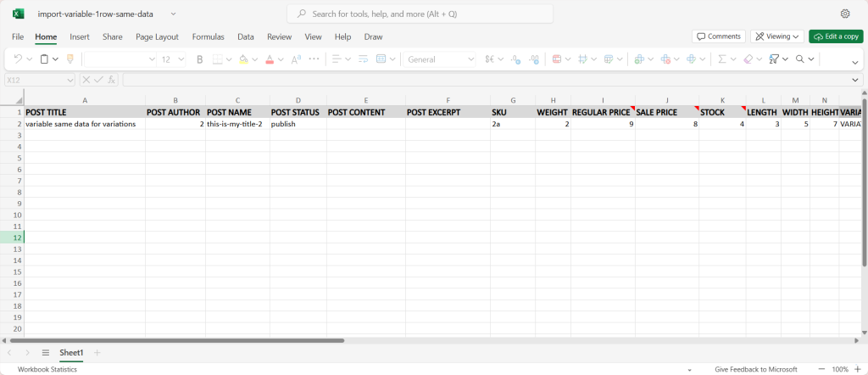
Task: Switch to the Formulas tab
Action: [209, 36]
